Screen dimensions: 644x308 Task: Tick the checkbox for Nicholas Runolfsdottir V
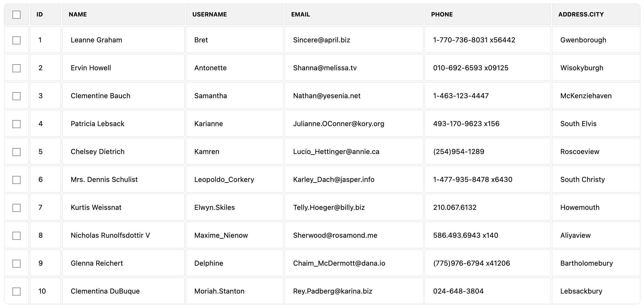click(16, 235)
